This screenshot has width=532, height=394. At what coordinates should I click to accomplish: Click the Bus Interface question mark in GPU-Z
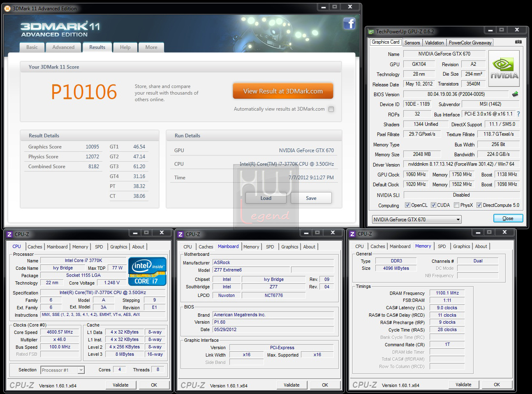(x=518, y=114)
